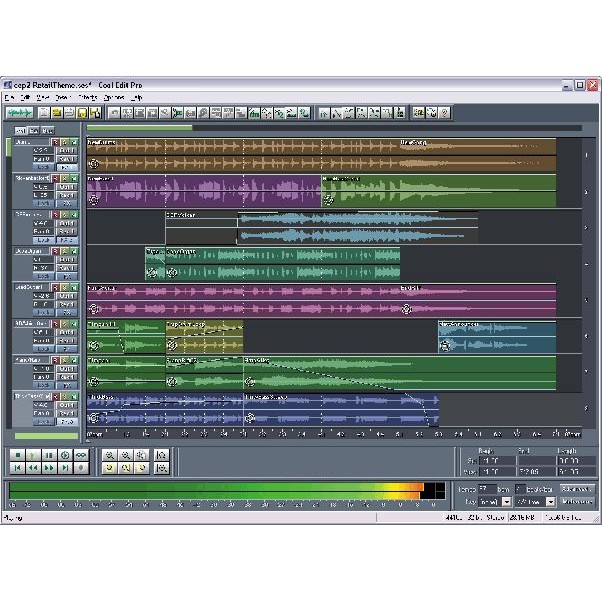Image resolution: width=602 pixels, height=602 pixels.
Task: Switch to the EQ tab above track controls
Action: 34,130
